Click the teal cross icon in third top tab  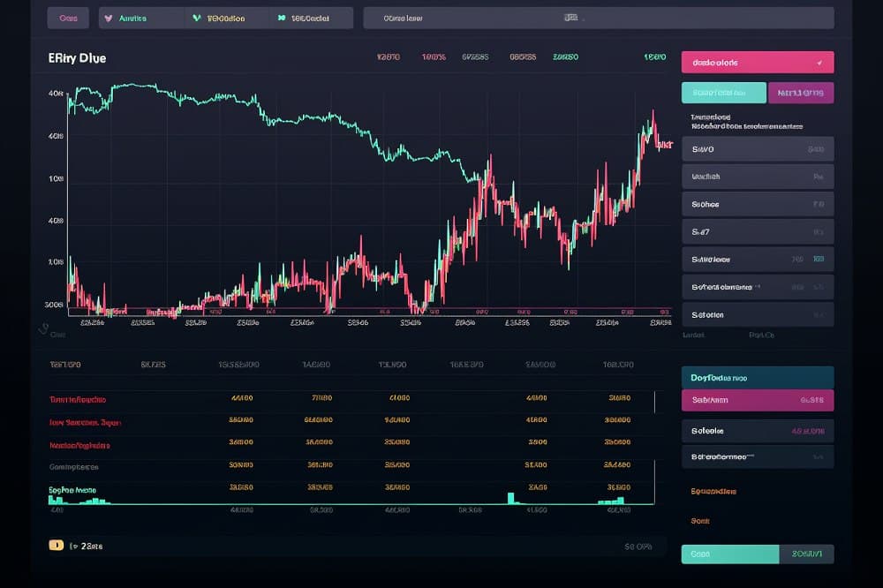(x=282, y=18)
